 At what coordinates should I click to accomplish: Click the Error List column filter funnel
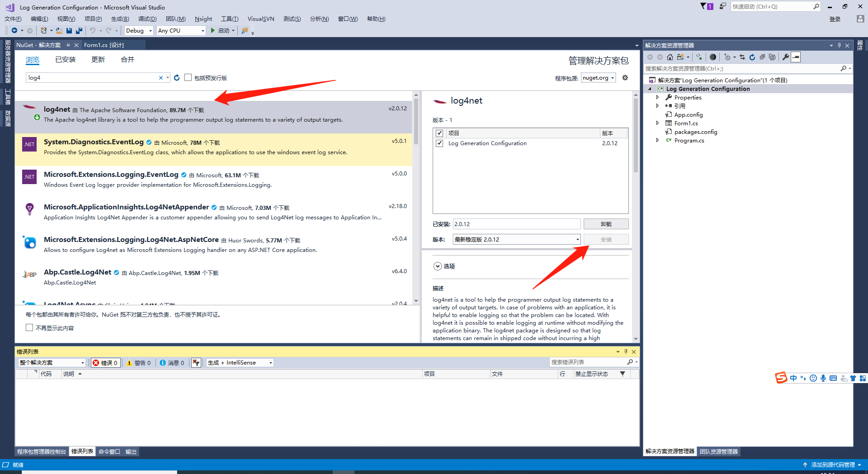[x=623, y=374]
